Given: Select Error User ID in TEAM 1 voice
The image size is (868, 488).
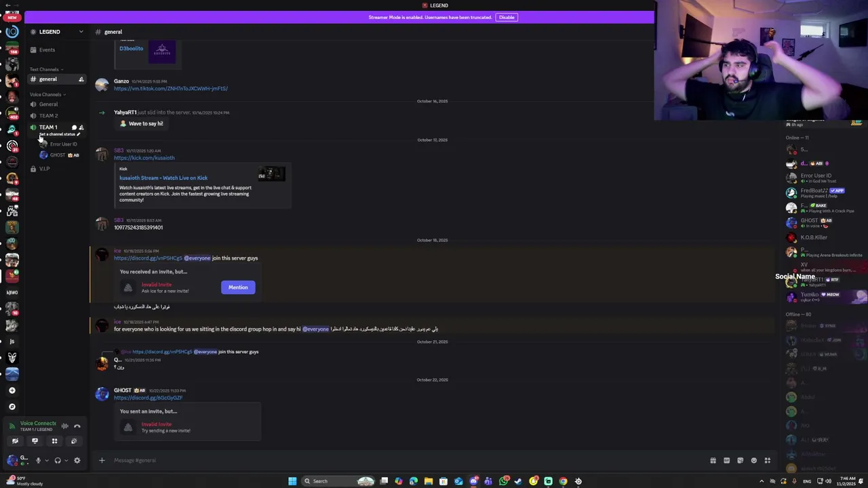Looking at the screenshot, I should 58,144.
